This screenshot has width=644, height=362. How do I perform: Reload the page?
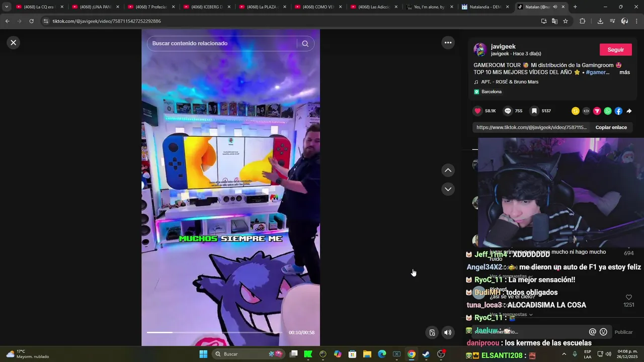pyautogui.click(x=31, y=21)
